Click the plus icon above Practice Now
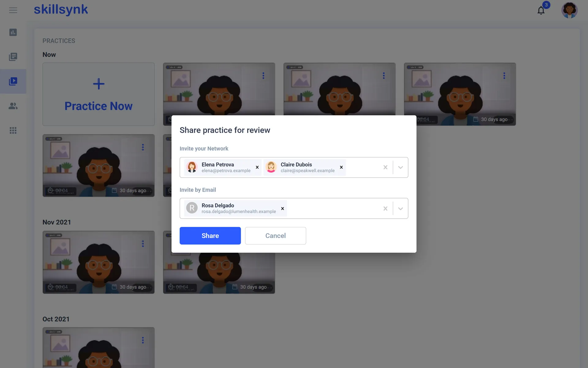The width and height of the screenshot is (588, 368). pyautogui.click(x=99, y=84)
